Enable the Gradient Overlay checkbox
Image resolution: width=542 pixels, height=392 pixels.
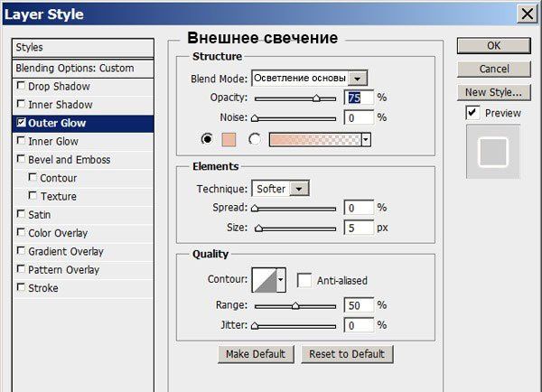(x=21, y=250)
